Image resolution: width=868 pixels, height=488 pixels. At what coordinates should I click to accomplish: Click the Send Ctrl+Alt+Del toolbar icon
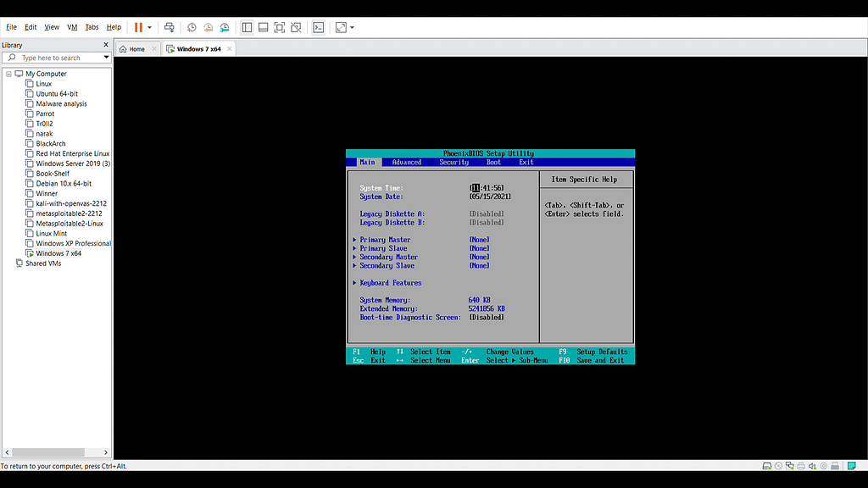point(170,27)
